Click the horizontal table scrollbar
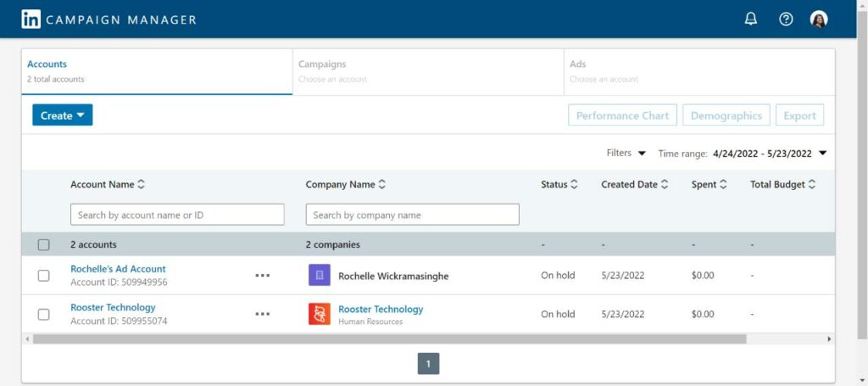The image size is (868, 386). click(x=389, y=338)
